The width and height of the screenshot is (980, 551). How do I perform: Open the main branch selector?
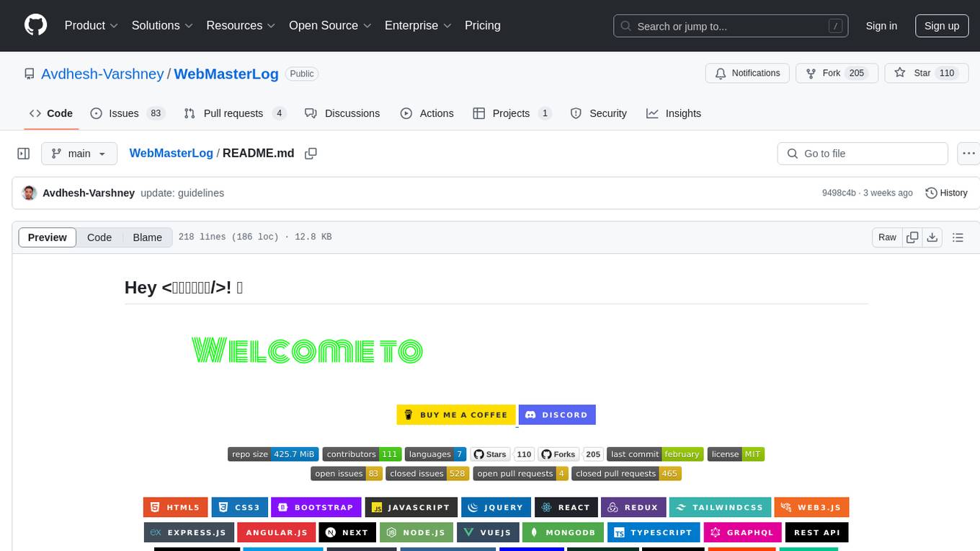pyautogui.click(x=79, y=154)
